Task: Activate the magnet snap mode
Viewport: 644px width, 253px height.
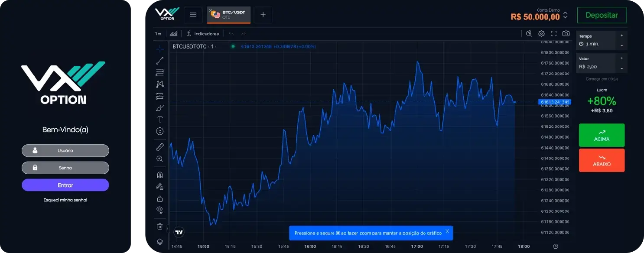Action: tap(160, 175)
